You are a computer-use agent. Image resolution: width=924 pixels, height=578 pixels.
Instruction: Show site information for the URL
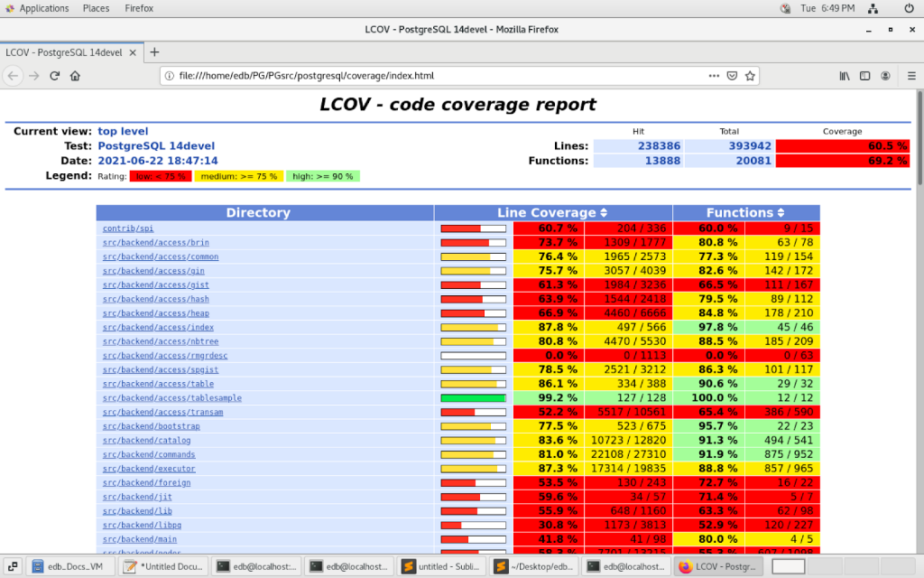pyautogui.click(x=170, y=76)
